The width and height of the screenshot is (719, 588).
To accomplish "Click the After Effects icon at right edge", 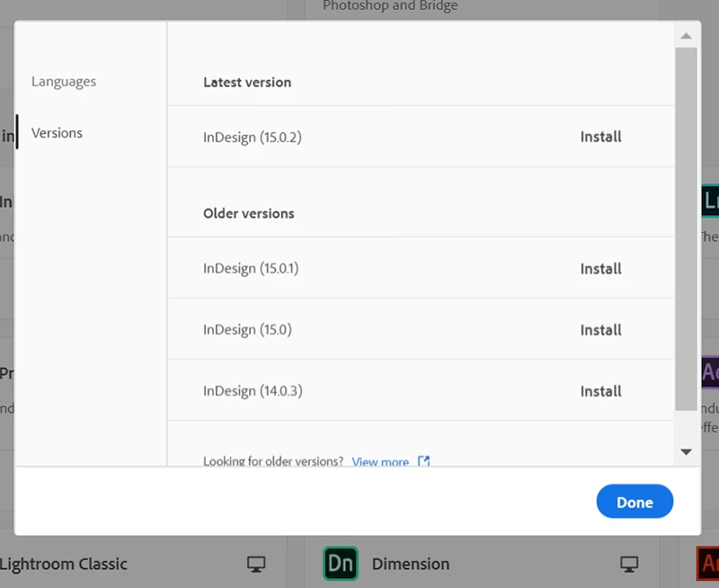I will pos(710,372).
